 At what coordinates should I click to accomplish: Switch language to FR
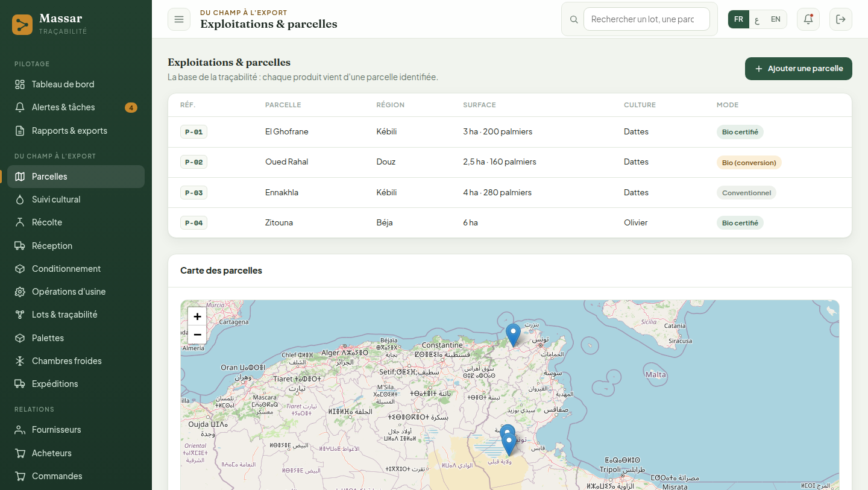click(x=738, y=19)
